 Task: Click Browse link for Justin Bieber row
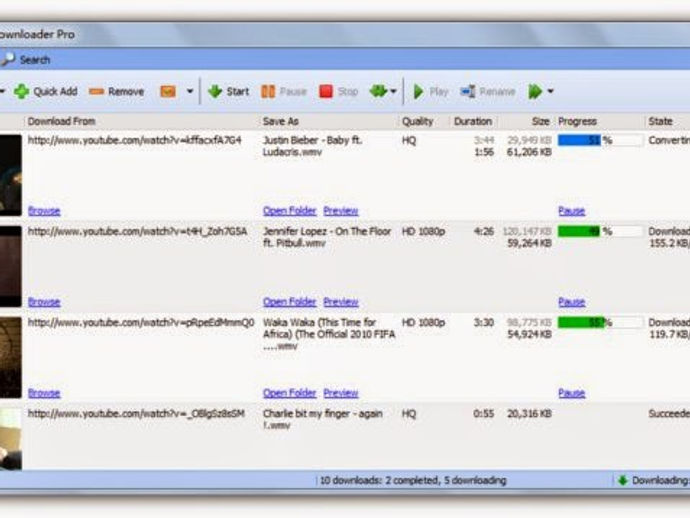(44, 211)
